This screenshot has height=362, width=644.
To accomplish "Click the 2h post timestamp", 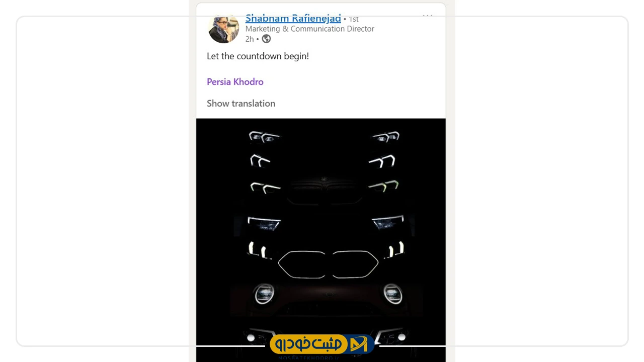I will (x=250, y=39).
